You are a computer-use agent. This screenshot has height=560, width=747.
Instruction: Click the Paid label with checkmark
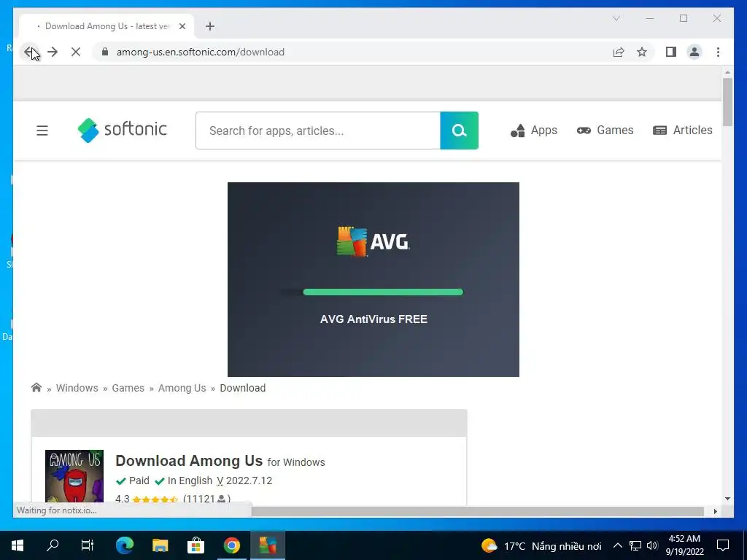[133, 481]
